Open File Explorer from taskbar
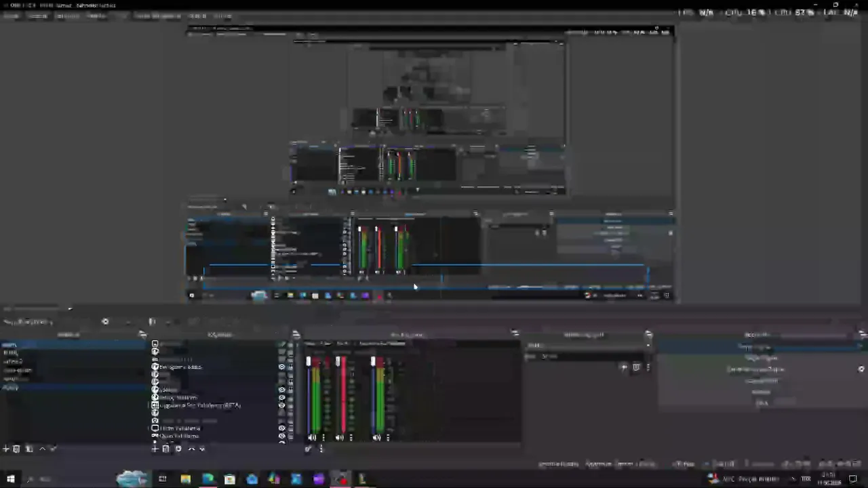The width and height of the screenshot is (868, 488). click(186, 479)
